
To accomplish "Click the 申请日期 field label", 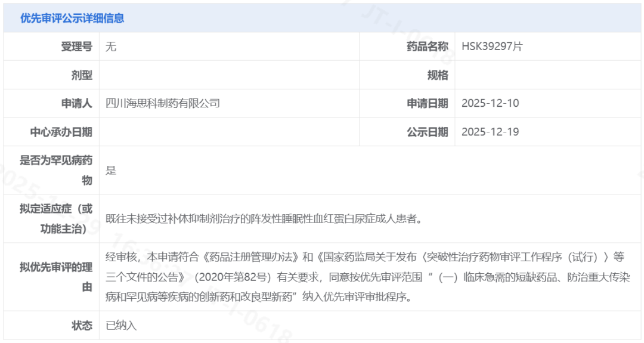I will [x=428, y=103].
